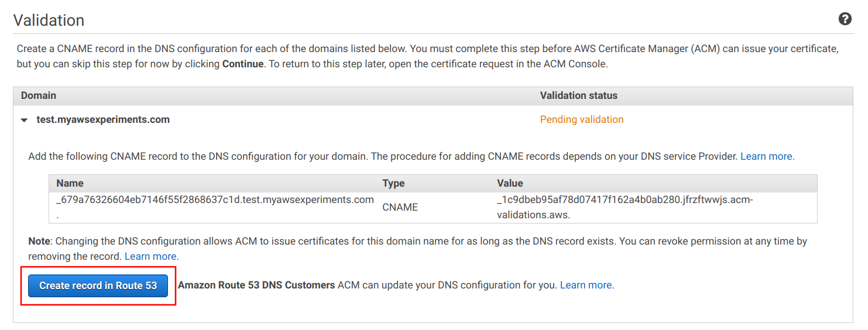Collapse the test.myawsexperiments.com domain row
This screenshot has height=330, width=868.
[x=24, y=120]
